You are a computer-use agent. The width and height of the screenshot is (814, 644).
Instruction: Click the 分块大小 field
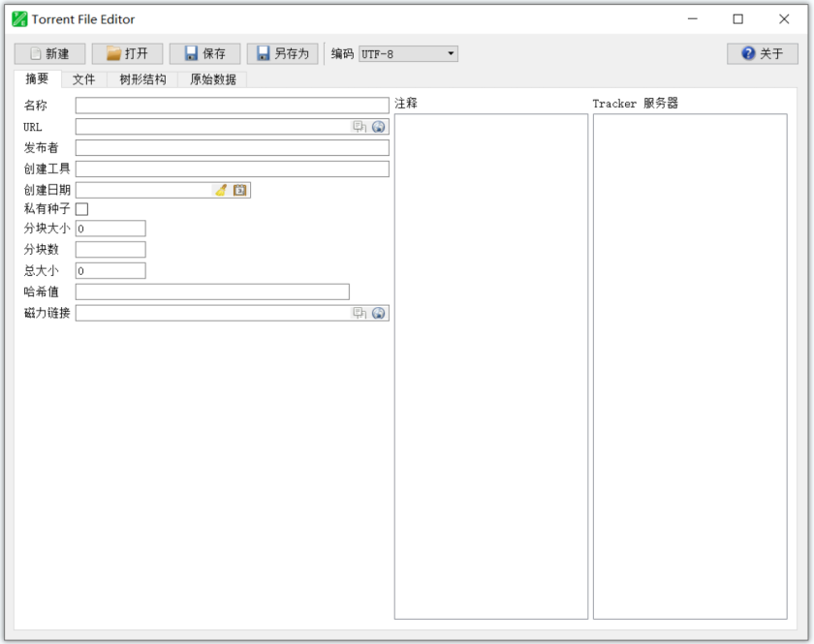110,229
